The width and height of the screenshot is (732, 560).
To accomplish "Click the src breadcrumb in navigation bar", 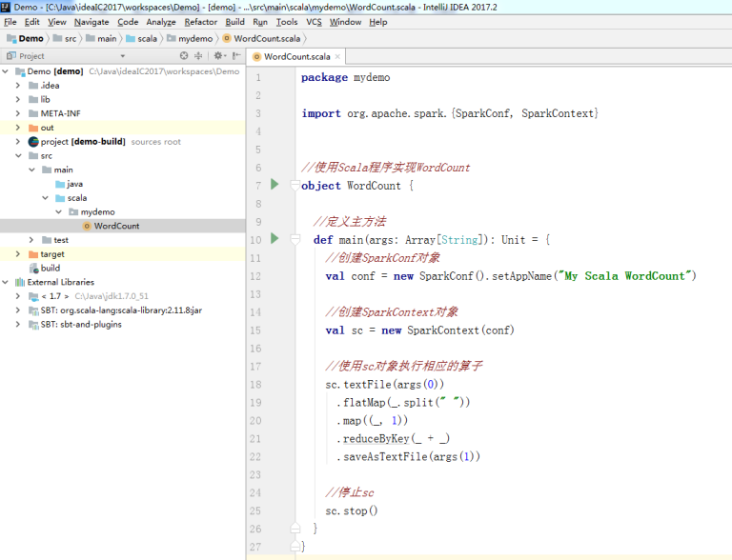I will click(65, 39).
